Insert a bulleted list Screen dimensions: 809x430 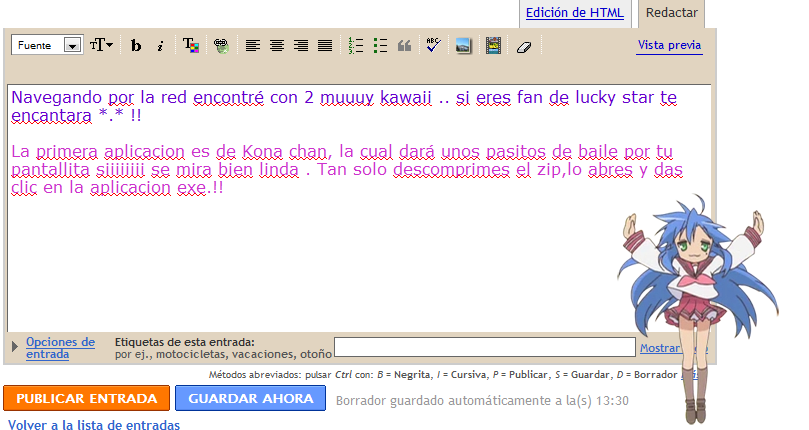[x=380, y=46]
